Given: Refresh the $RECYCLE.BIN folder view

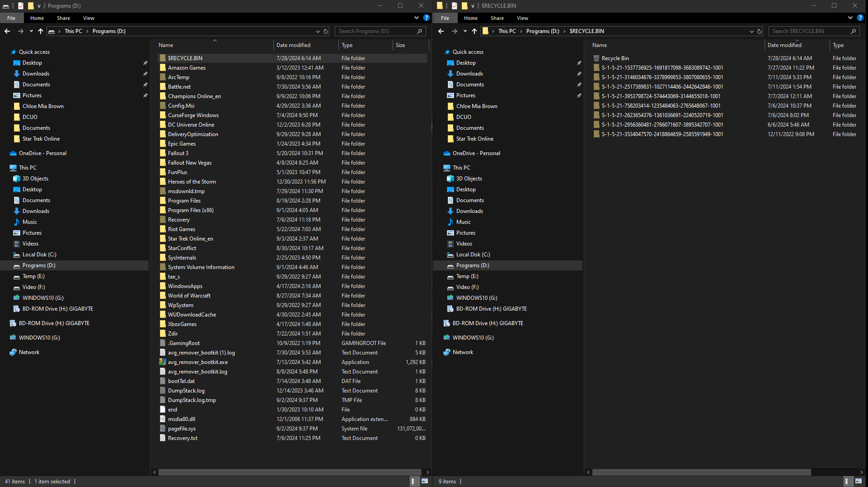Looking at the screenshot, I should coord(760,31).
